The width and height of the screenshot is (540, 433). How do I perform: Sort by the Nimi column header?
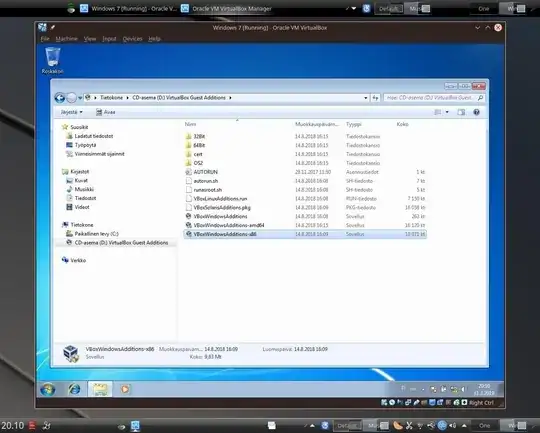(190, 124)
